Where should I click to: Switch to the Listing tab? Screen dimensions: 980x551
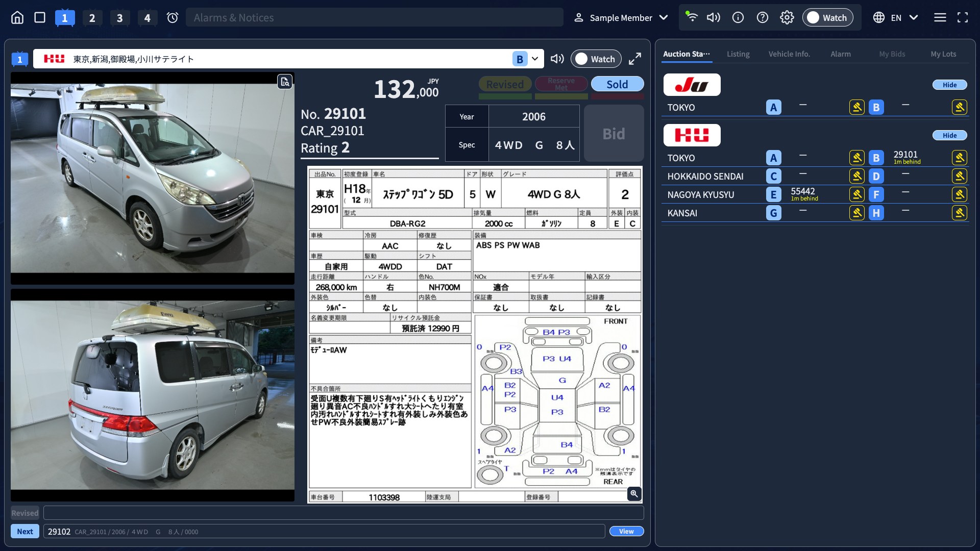tap(738, 54)
